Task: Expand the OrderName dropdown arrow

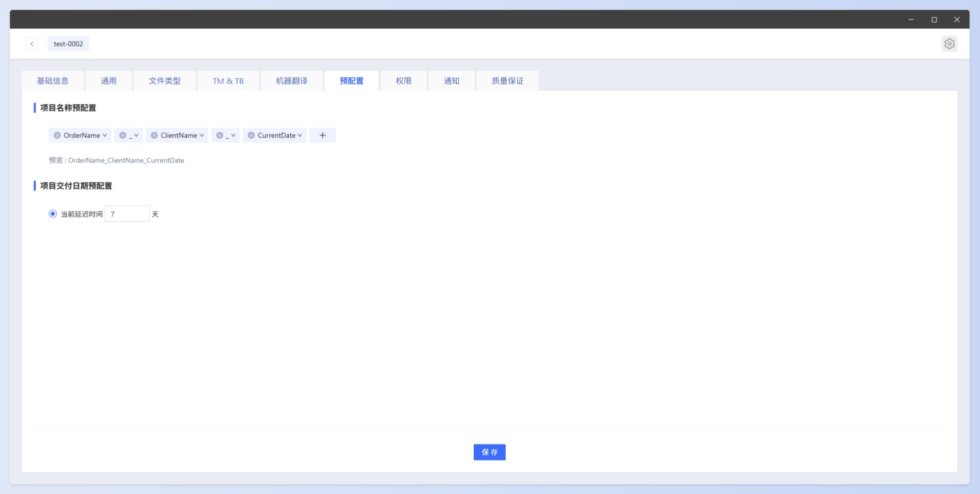Action: (x=105, y=135)
